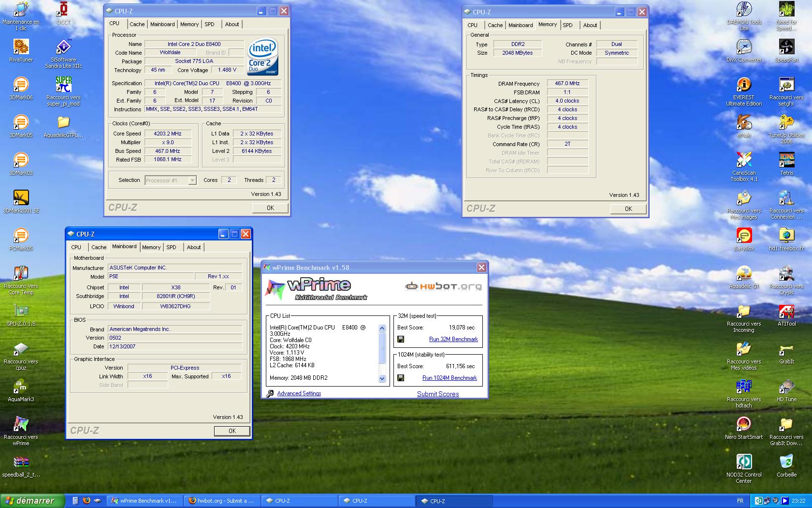
Task: Open Firefox from quick launch bar
Action: coord(87,500)
